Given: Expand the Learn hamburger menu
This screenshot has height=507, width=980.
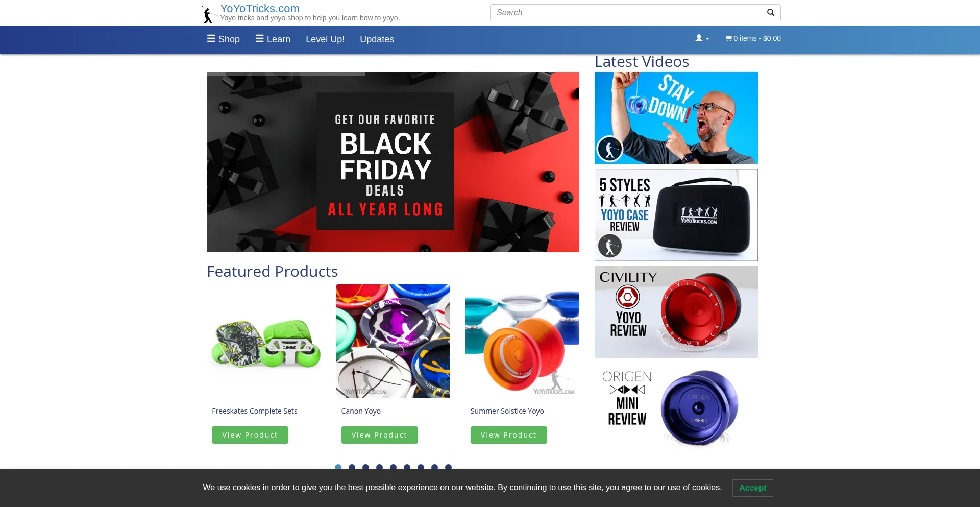Looking at the screenshot, I should [273, 39].
